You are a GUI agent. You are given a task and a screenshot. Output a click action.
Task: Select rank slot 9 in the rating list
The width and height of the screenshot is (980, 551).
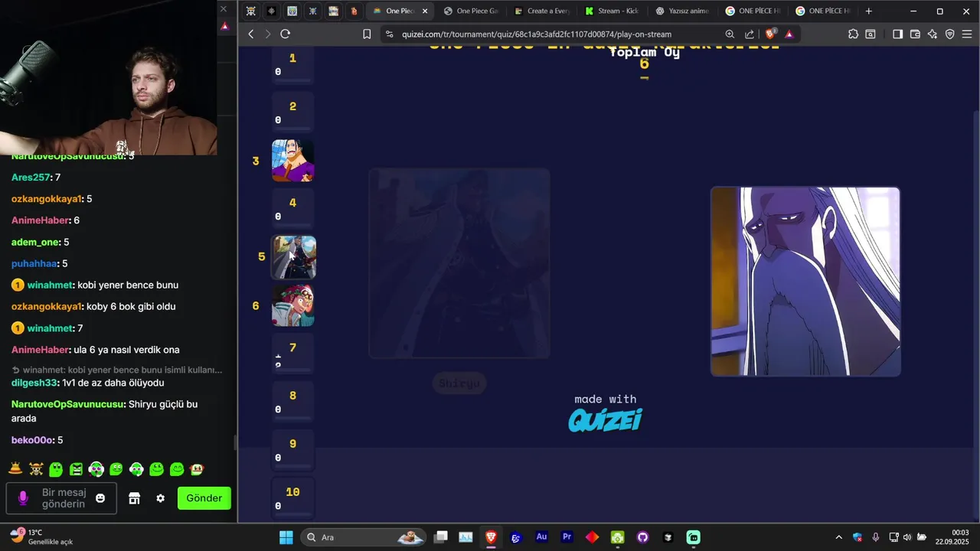coord(292,450)
